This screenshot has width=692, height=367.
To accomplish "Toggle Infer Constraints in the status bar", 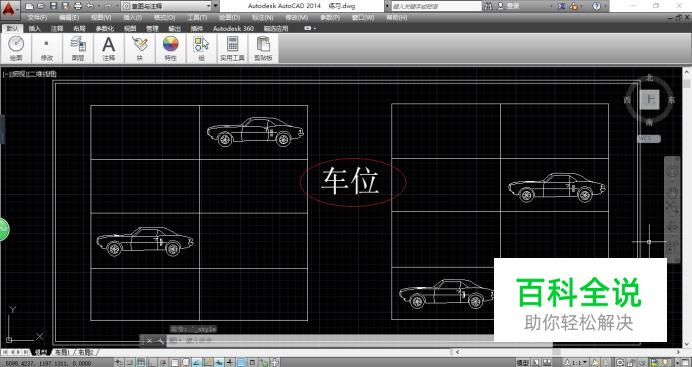I will click(119, 363).
